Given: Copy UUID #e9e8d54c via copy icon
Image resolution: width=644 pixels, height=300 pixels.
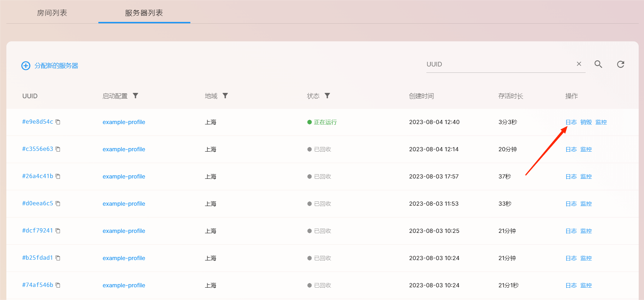Looking at the screenshot, I should 58,122.
